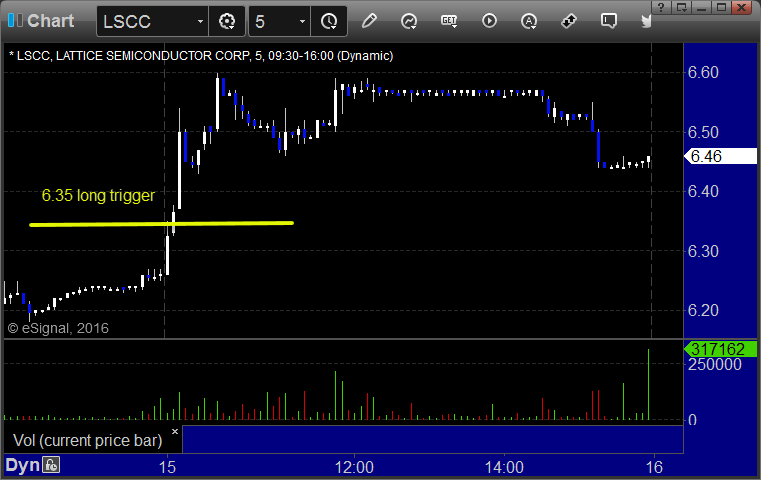Open the window options dropdown icon
Screen dimensions: 761x480
681,7
